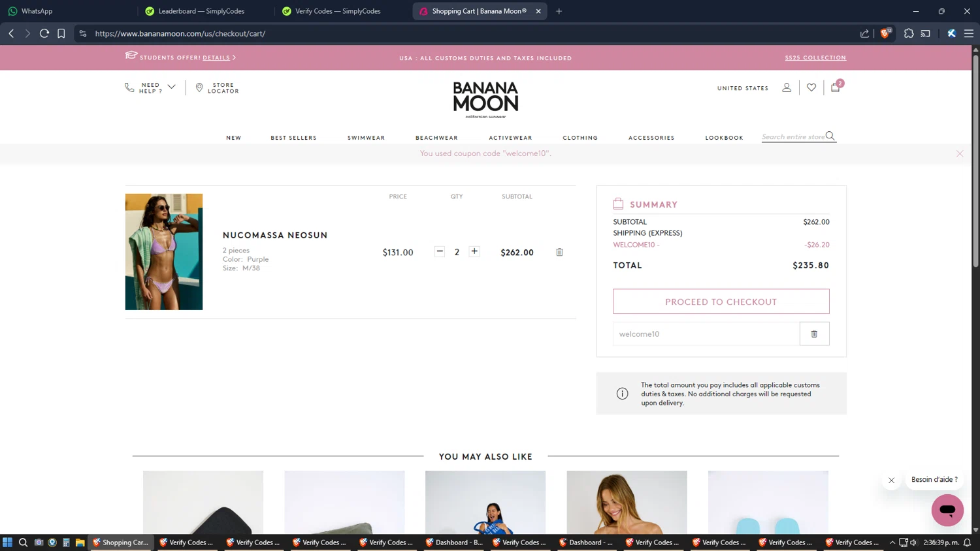Open the camera app on the taskbar
The height and width of the screenshot is (551, 980).
(x=39, y=543)
